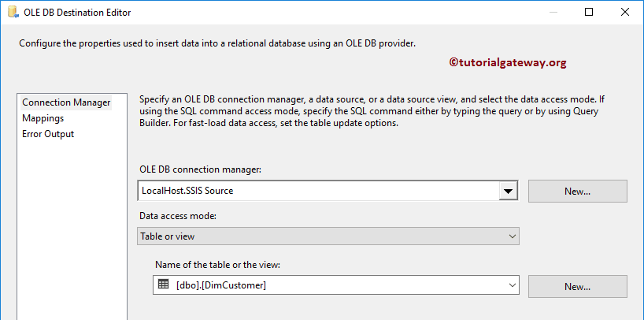Close the OLE DB Destination Editor dialog
The image size is (644, 320).
point(625,13)
